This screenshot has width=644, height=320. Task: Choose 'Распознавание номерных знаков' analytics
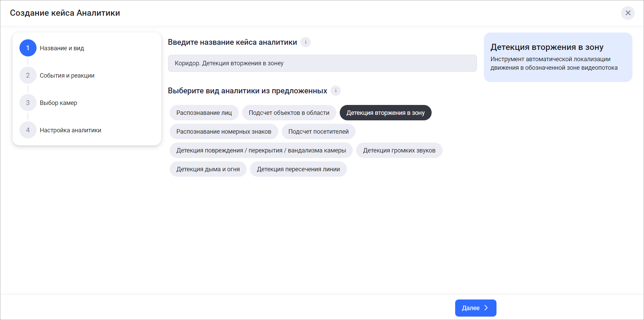pyautogui.click(x=224, y=132)
